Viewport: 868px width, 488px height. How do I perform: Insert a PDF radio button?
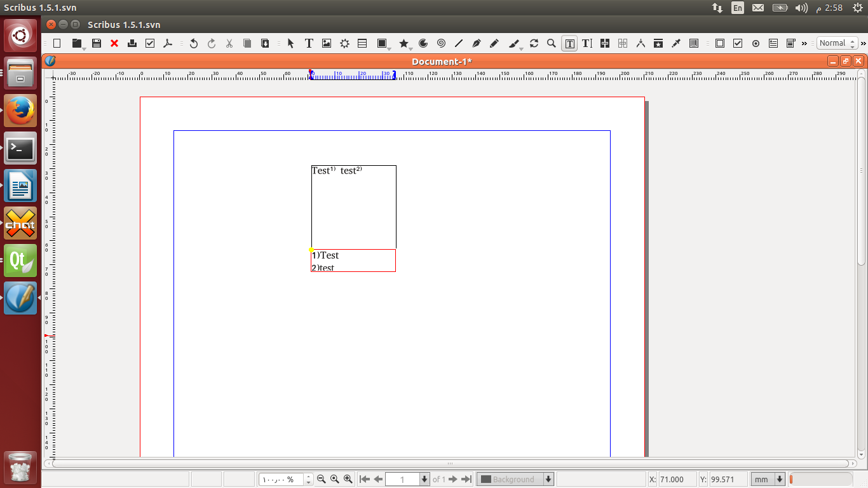click(x=756, y=43)
